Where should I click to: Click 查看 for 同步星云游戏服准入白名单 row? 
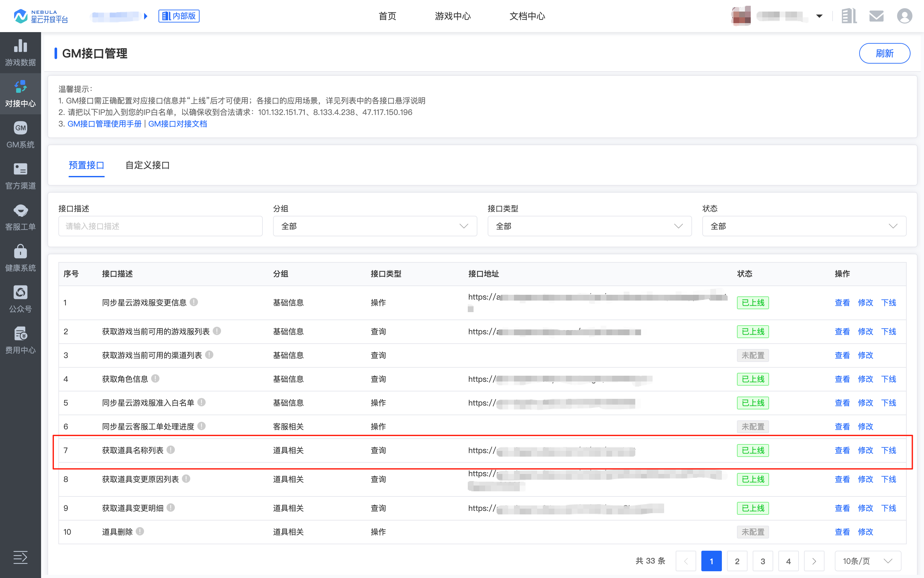coord(842,403)
